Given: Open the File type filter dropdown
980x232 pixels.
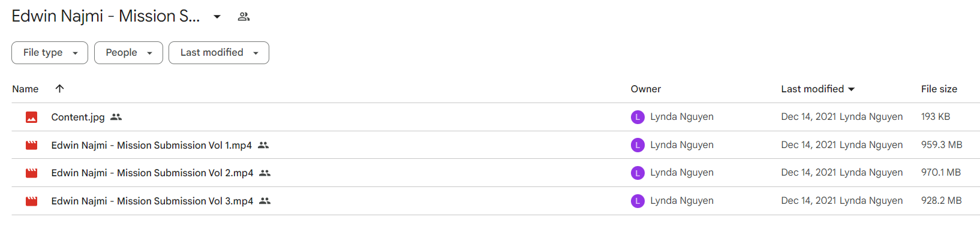Looking at the screenshot, I should (50, 53).
